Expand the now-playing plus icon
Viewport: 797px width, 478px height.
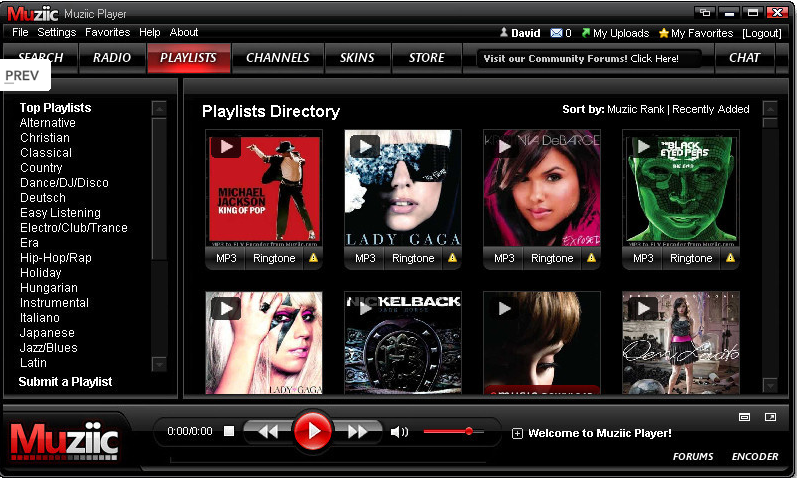tap(517, 433)
